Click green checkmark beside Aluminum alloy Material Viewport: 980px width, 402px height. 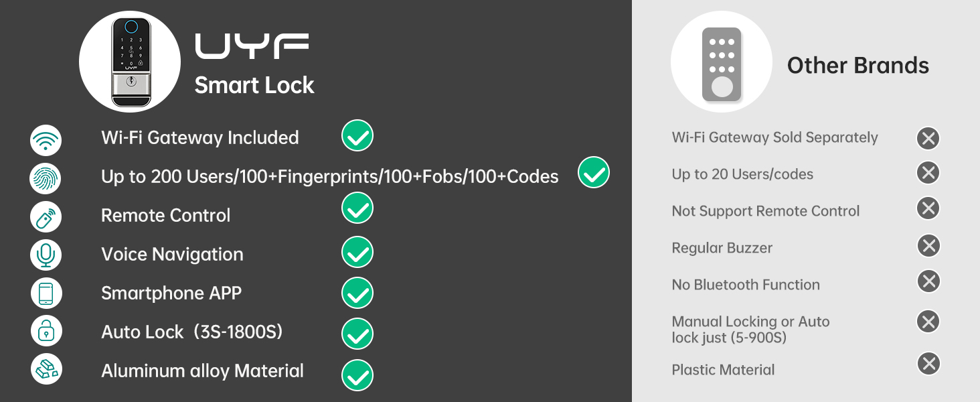[357, 375]
